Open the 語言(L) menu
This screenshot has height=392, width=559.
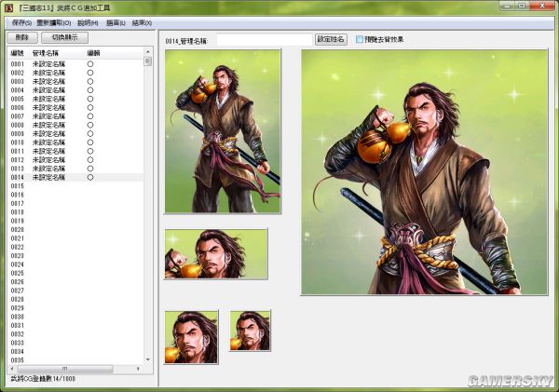point(116,22)
